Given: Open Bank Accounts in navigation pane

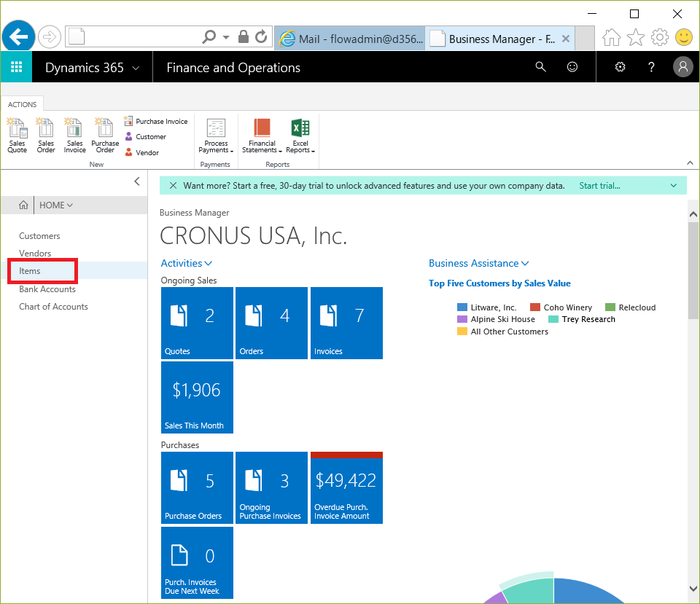Looking at the screenshot, I should (47, 289).
